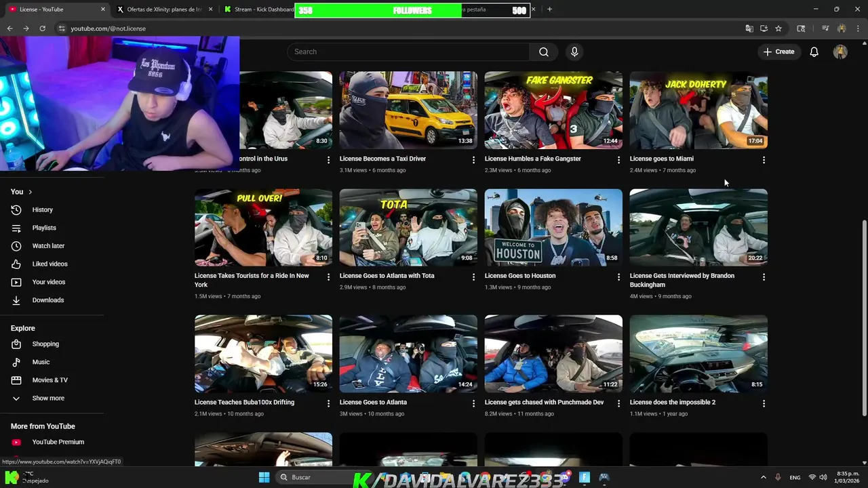Click the translate page icon in address bar
The image size is (868, 488).
pos(749,28)
